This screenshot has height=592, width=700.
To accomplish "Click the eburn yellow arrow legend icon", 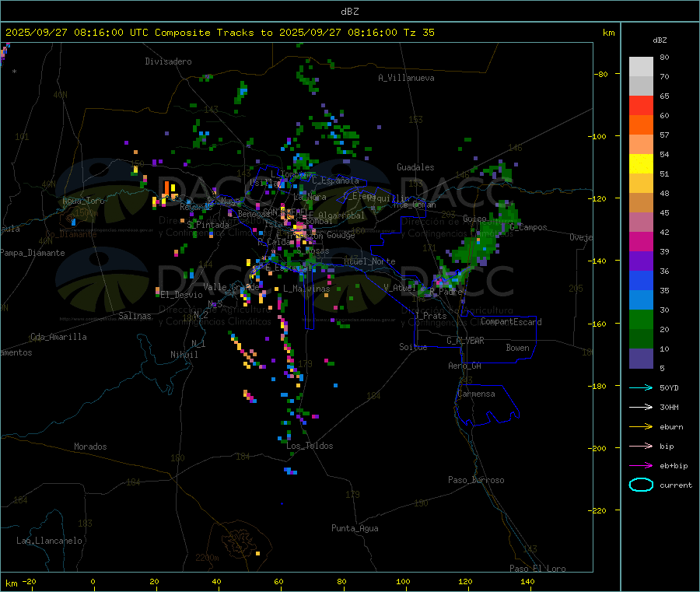I will pos(641,427).
